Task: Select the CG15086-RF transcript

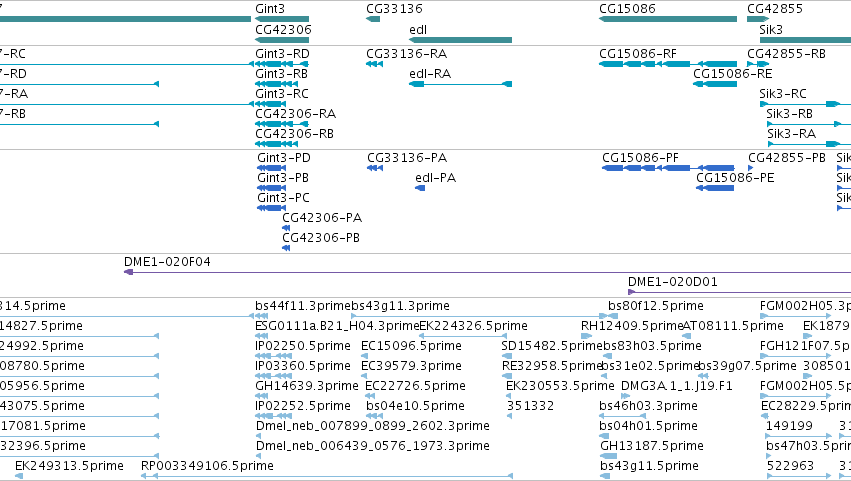Action: pos(668,64)
